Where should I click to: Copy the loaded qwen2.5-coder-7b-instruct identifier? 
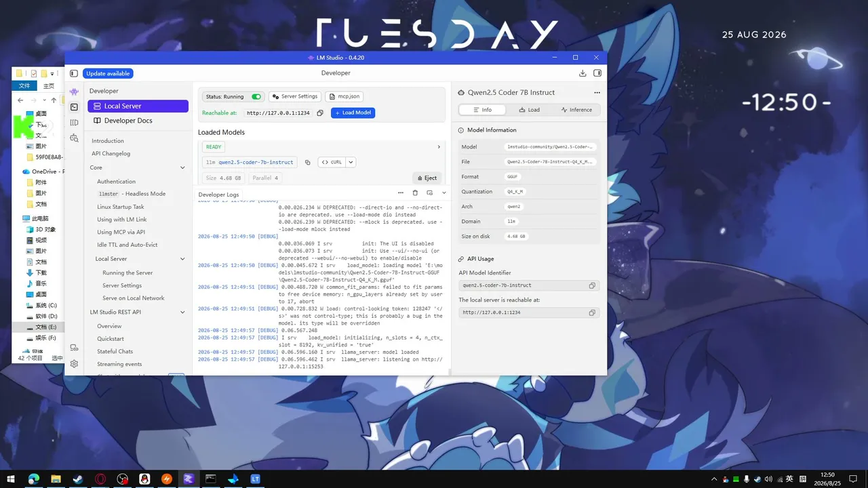(307, 163)
